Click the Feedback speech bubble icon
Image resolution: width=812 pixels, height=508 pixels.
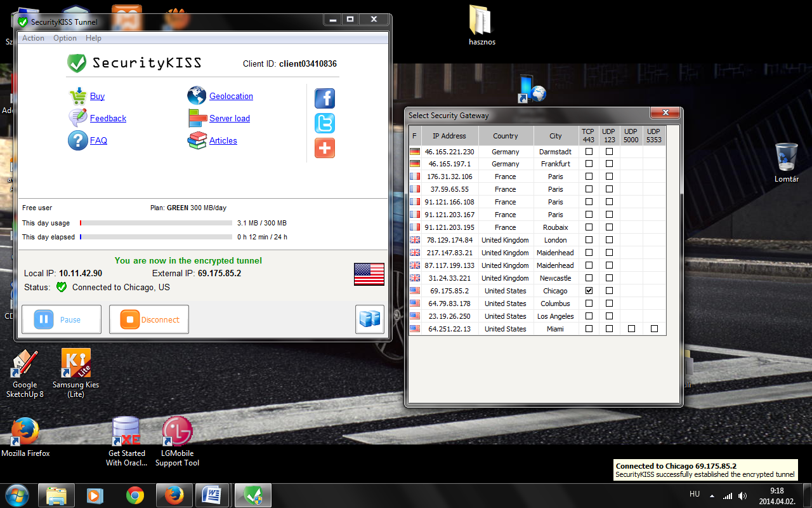(78, 118)
